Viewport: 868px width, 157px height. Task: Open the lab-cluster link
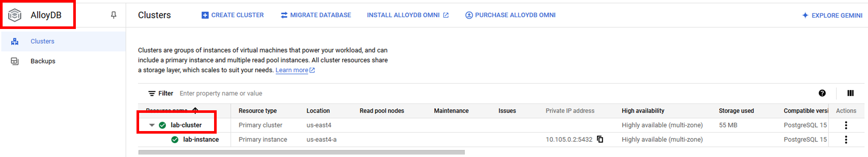pos(186,125)
